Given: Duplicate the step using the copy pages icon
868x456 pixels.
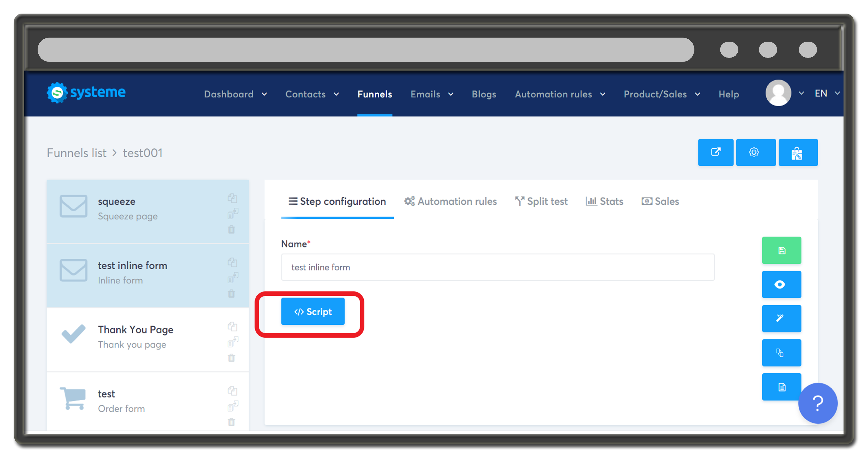Looking at the screenshot, I should tap(782, 353).
